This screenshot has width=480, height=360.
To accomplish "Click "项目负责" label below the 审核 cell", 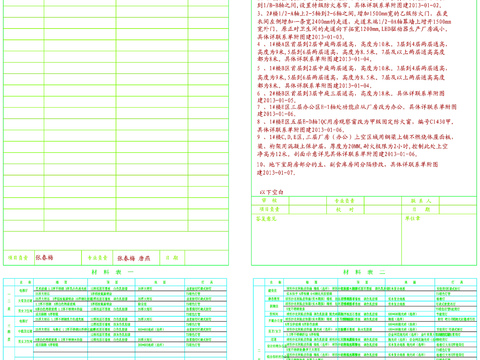I will (x=270, y=210).
